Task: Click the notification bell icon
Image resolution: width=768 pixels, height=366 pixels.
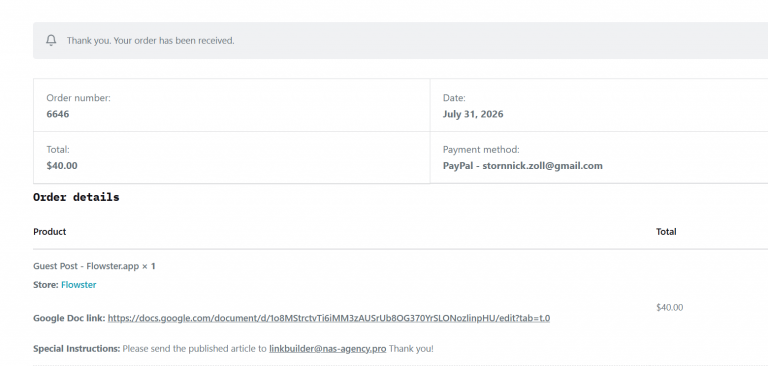Action: pos(51,41)
